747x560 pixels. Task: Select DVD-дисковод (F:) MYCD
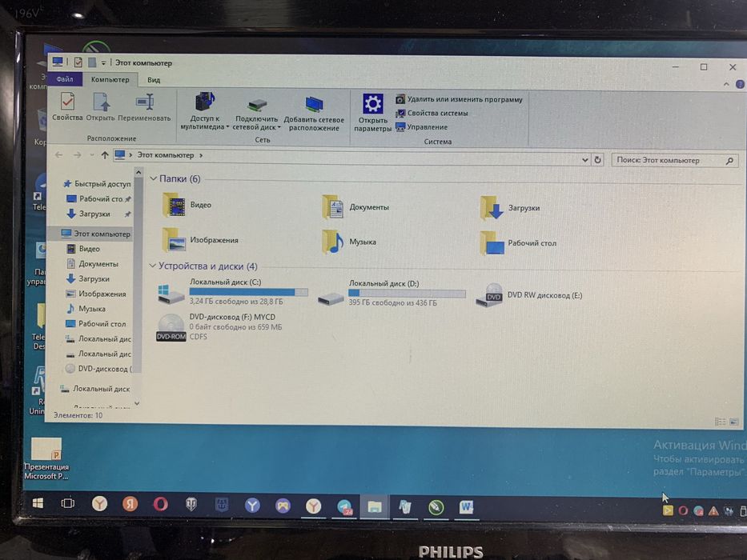coord(219,326)
